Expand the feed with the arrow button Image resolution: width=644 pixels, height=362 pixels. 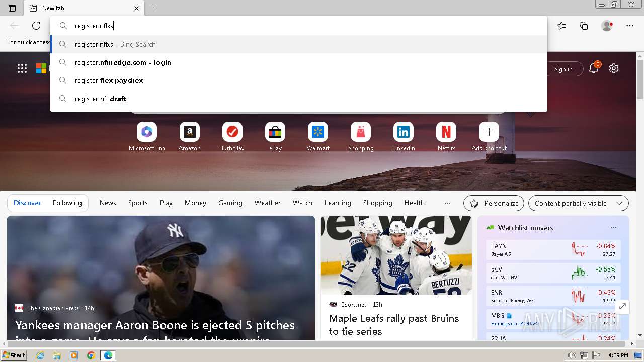pyautogui.click(x=622, y=306)
